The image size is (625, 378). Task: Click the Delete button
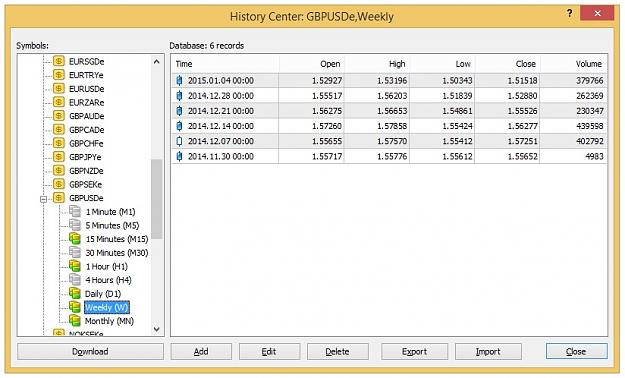(x=338, y=351)
